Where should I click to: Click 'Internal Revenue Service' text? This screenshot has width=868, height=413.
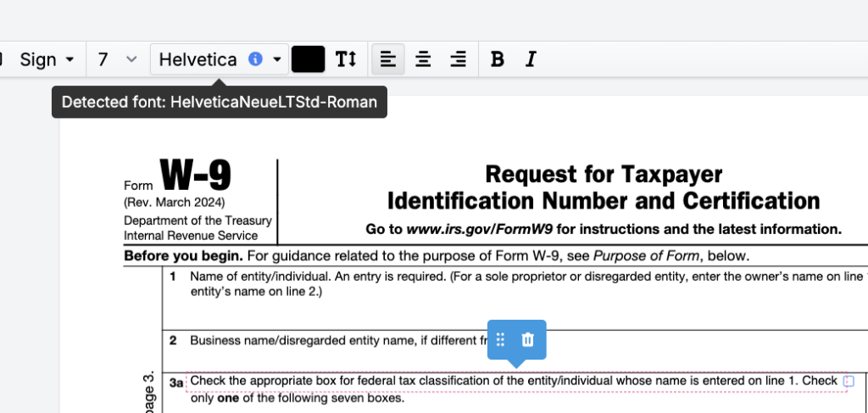tap(191, 236)
